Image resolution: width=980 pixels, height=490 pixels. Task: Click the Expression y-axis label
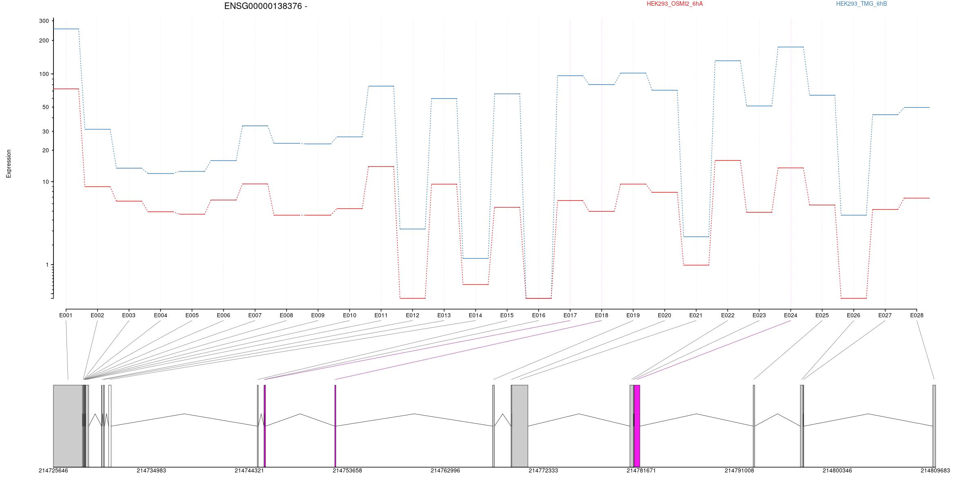click(9, 163)
